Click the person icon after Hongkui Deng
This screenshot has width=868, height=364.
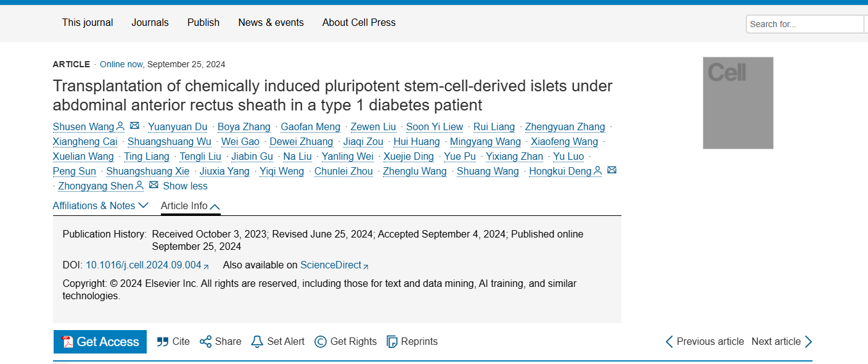[597, 171]
